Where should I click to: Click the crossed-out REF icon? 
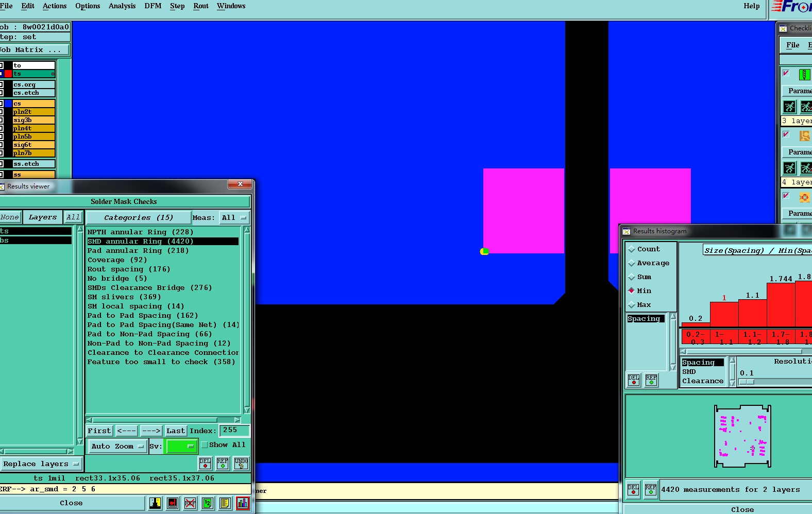coord(190,503)
